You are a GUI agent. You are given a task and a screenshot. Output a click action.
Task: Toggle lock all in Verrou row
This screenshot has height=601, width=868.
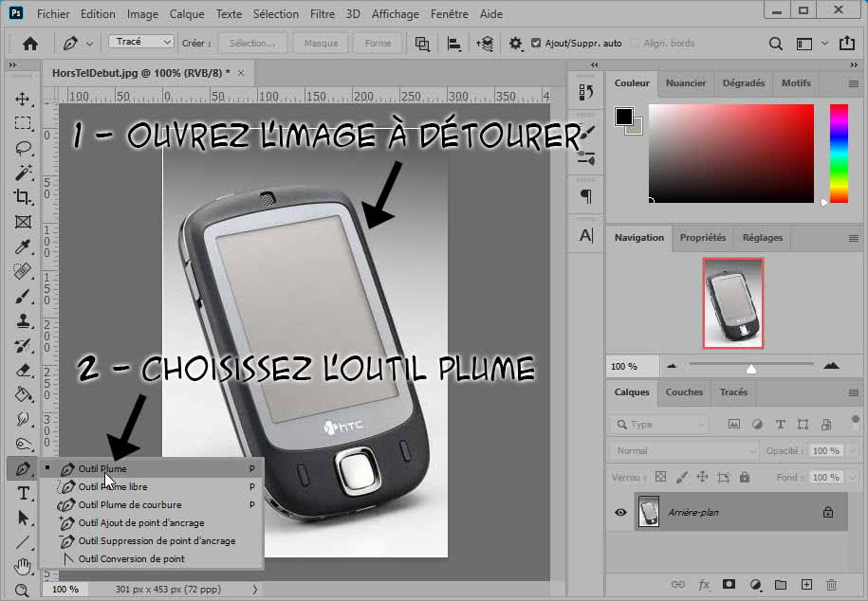pos(745,477)
